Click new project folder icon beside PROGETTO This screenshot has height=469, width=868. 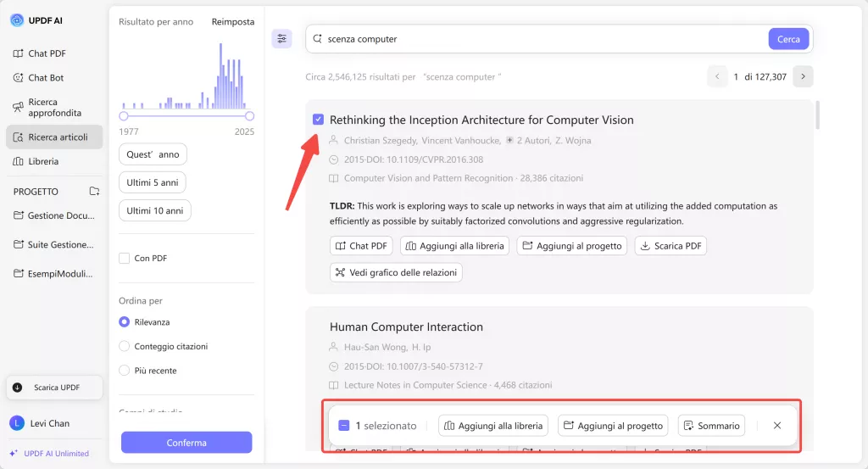pos(95,191)
